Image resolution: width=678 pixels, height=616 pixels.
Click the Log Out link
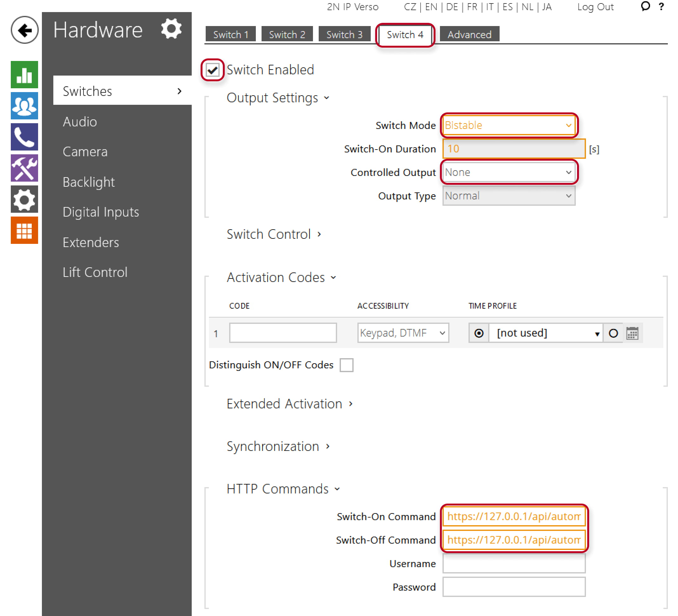tap(595, 7)
